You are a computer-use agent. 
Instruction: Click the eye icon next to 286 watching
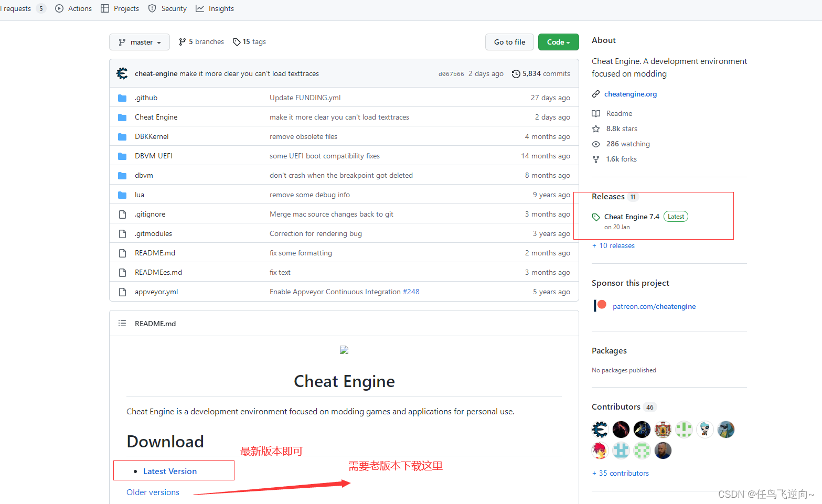point(596,144)
